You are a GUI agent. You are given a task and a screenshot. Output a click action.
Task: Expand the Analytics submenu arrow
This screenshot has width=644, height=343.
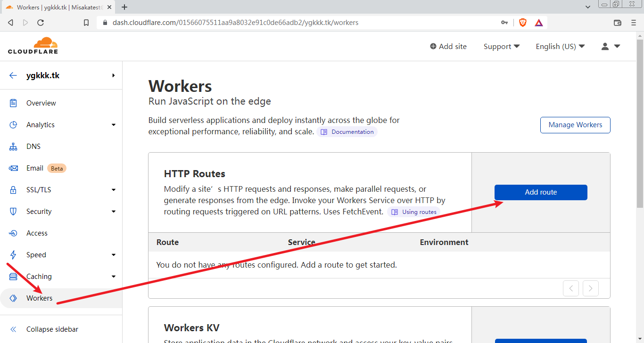pyautogui.click(x=114, y=125)
